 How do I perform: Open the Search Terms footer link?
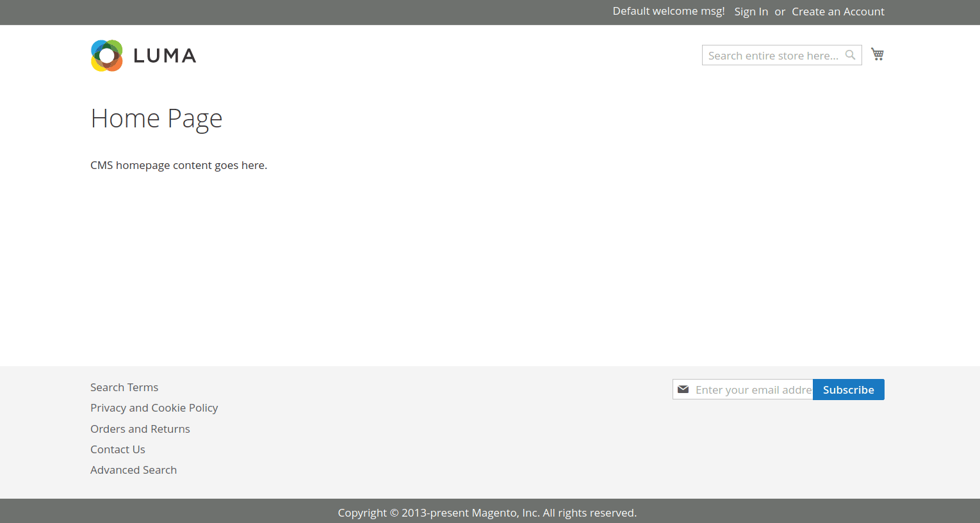(124, 387)
